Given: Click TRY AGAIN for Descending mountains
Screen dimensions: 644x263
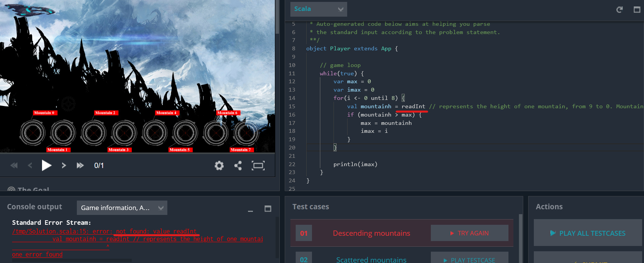Looking at the screenshot, I should (x=469, y=233).
